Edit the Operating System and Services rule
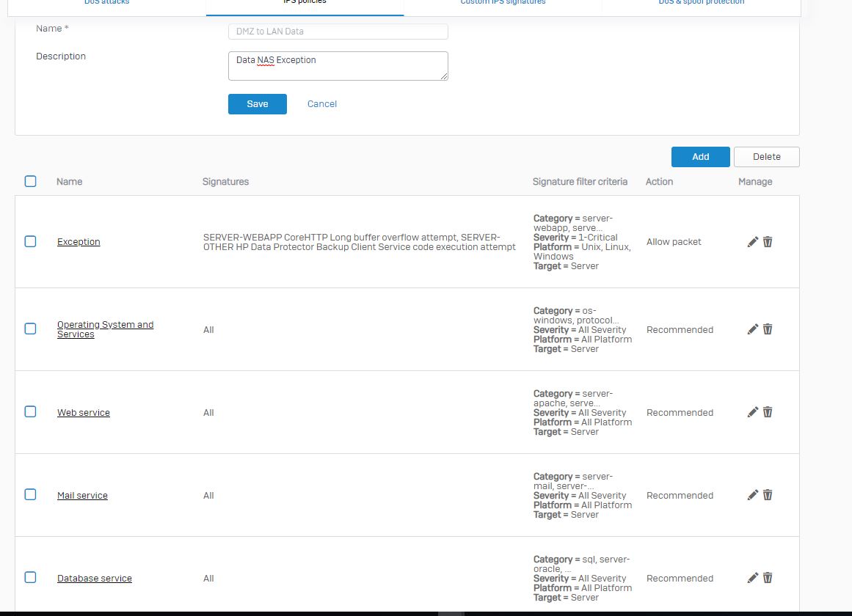This screenshot has height=616, width=852. [752, 329]
